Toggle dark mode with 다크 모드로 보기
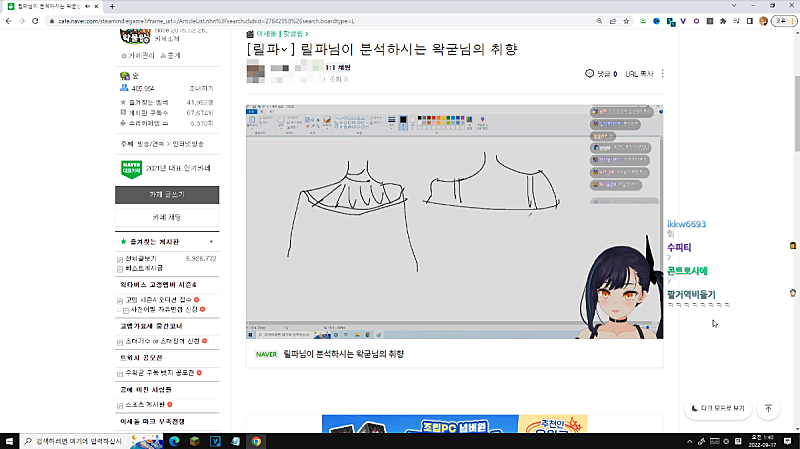 pos(717,408)
